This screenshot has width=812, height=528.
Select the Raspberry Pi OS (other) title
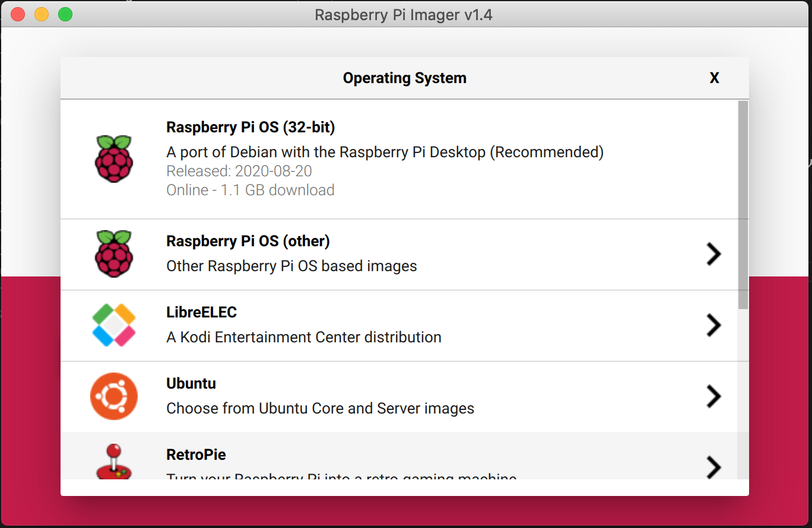[x=248, y=241]
